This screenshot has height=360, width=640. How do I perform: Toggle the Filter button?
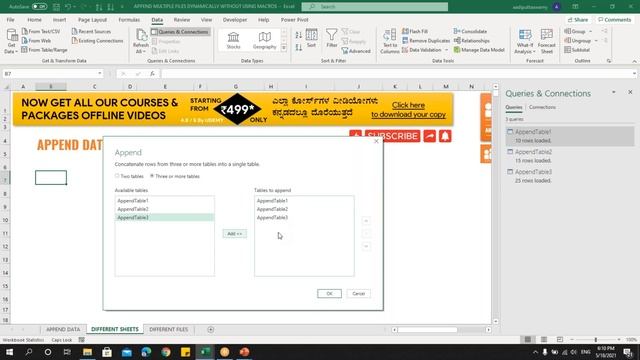332,38
